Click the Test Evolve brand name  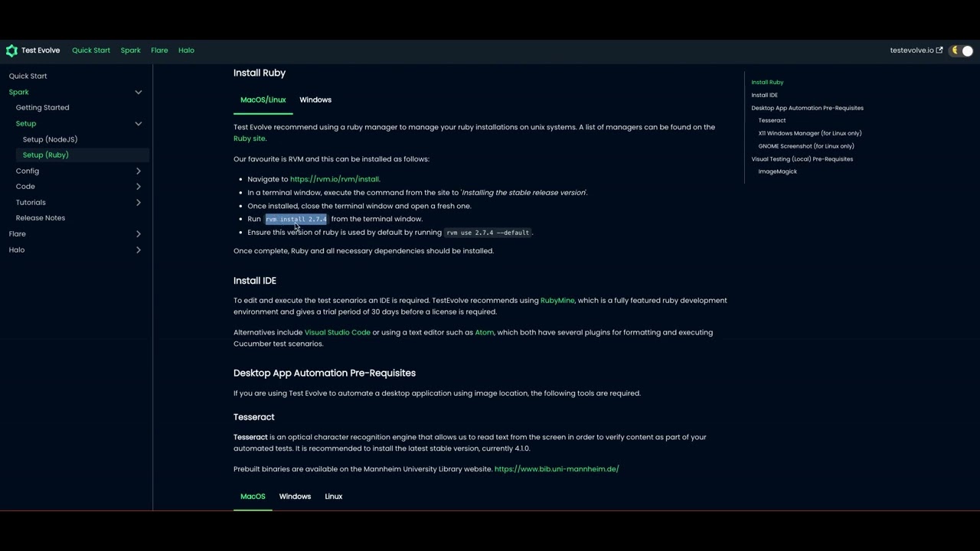pos(41,51)
